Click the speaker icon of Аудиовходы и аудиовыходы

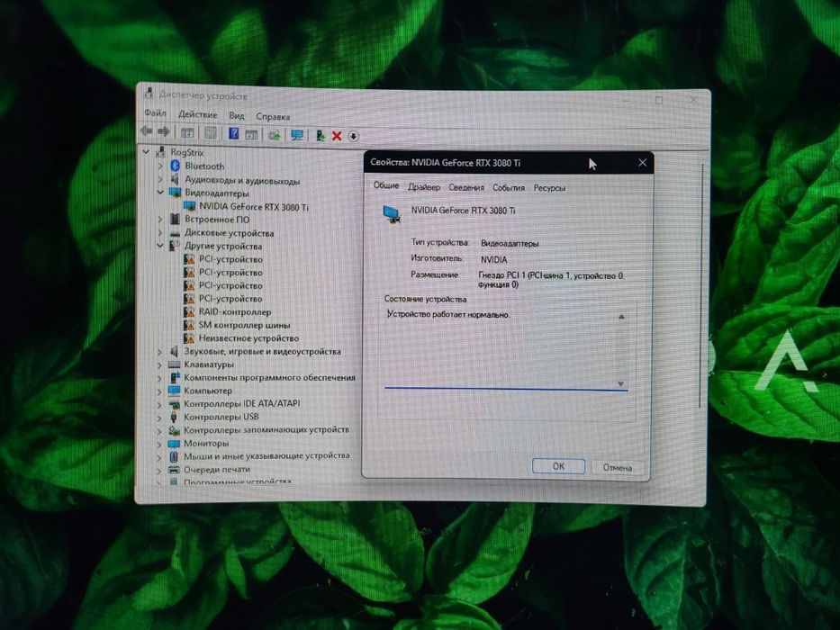coord(175,179)
